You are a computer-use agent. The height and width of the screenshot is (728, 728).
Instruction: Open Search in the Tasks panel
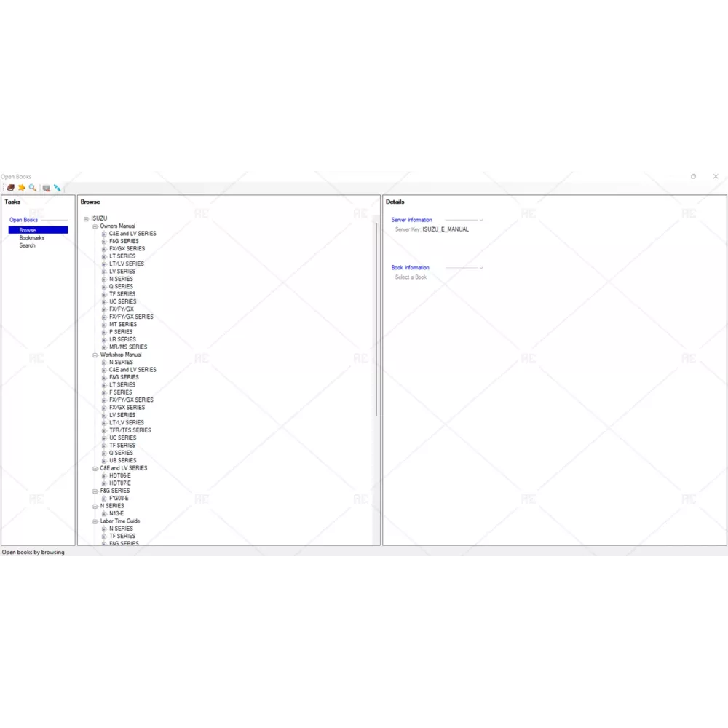(x=27, y=245)
